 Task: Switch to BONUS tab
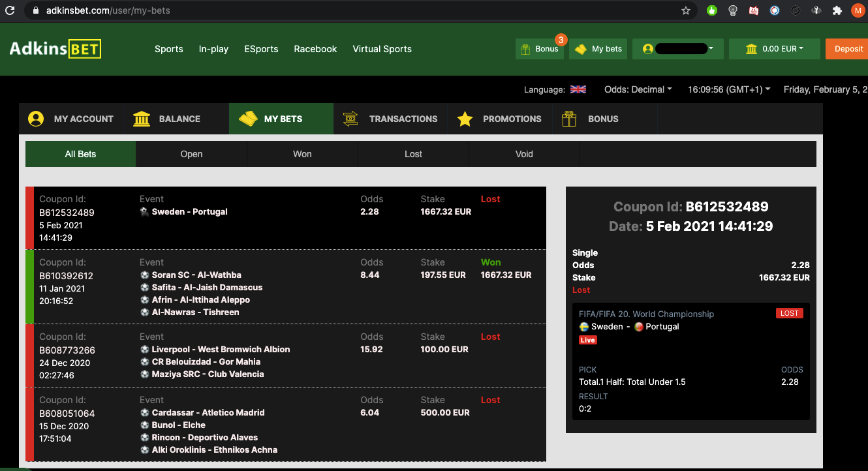604,119
